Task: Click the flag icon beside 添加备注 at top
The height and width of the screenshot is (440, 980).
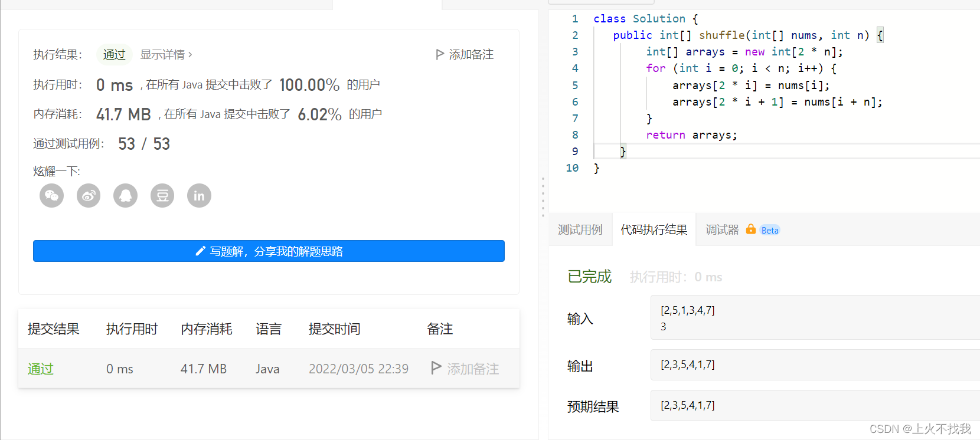Action: (x=440, y=54)
